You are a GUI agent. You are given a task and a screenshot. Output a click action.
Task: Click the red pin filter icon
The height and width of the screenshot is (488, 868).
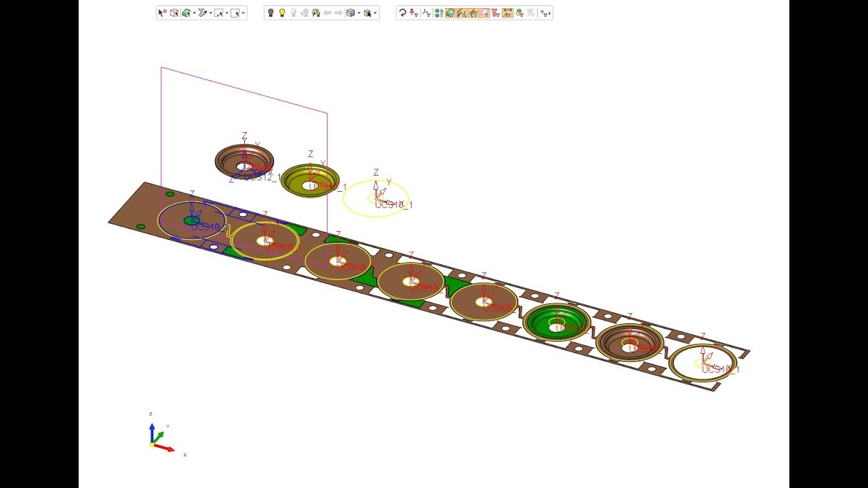[x=414, y=13]
